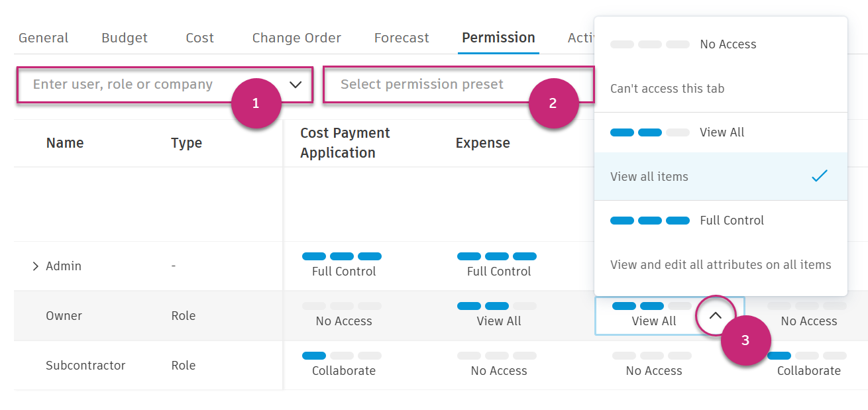
Task: Collapse the Owner permission level dropdown
Action: [x=715, y=316]
